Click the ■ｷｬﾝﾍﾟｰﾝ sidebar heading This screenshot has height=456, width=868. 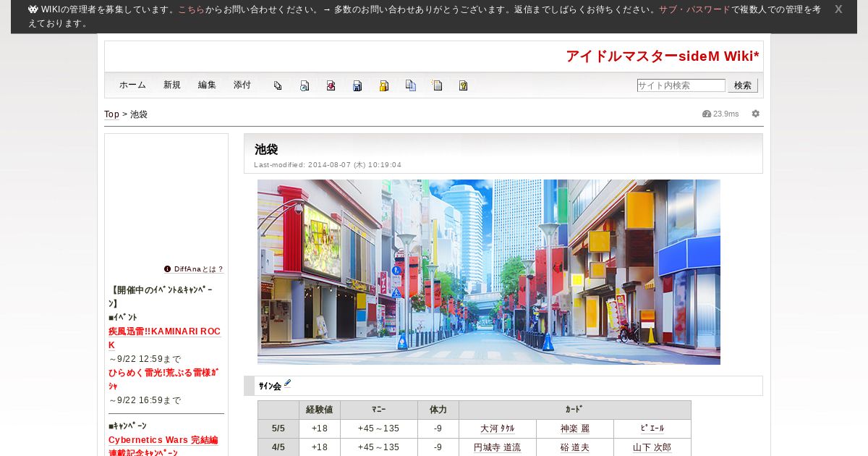click(127, 426)
